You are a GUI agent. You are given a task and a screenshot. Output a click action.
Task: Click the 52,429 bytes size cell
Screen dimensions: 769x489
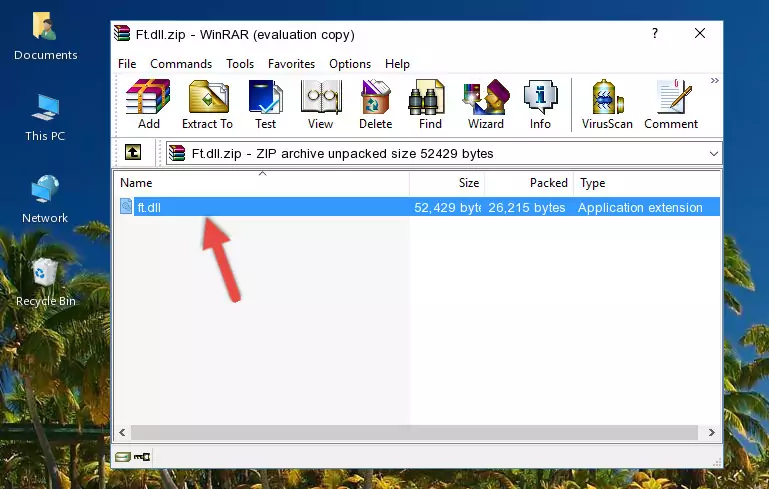pyautogui.click(x=447, y=207)
